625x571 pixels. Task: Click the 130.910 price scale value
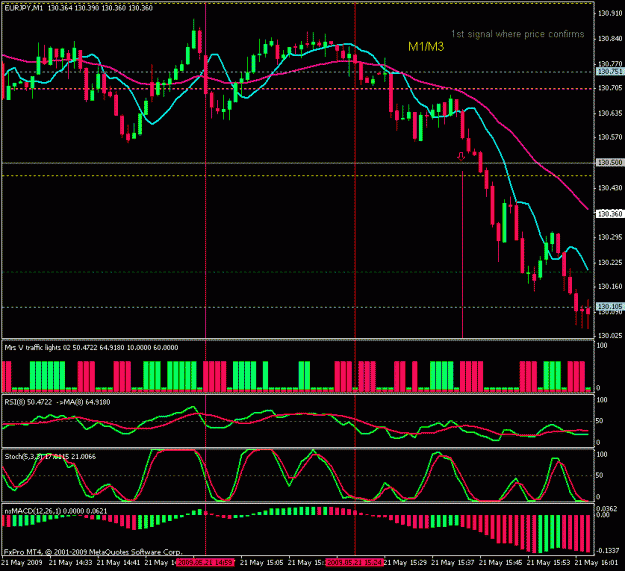click(x=610, y=14)
